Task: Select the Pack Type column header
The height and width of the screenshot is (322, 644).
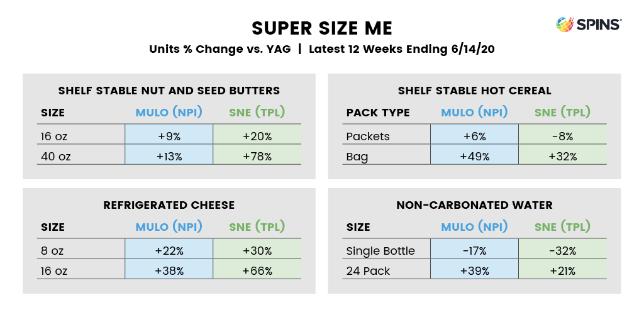Action: [x=378, y=113]
